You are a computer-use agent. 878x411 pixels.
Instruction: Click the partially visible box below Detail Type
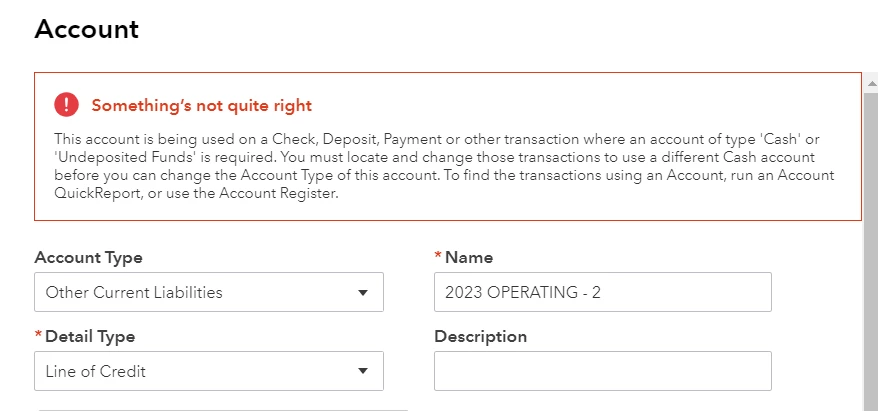coord(222,410)
